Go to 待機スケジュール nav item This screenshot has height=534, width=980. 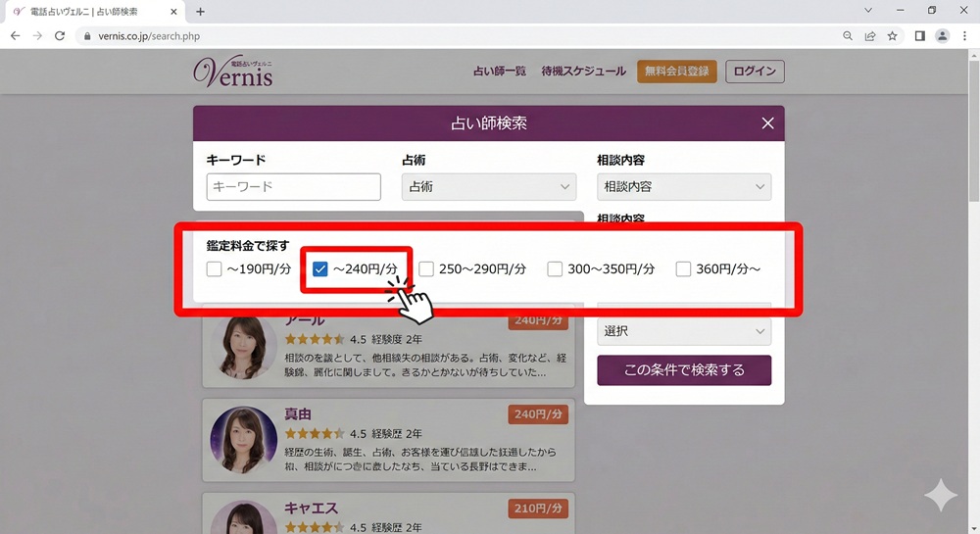coord(583,72)
